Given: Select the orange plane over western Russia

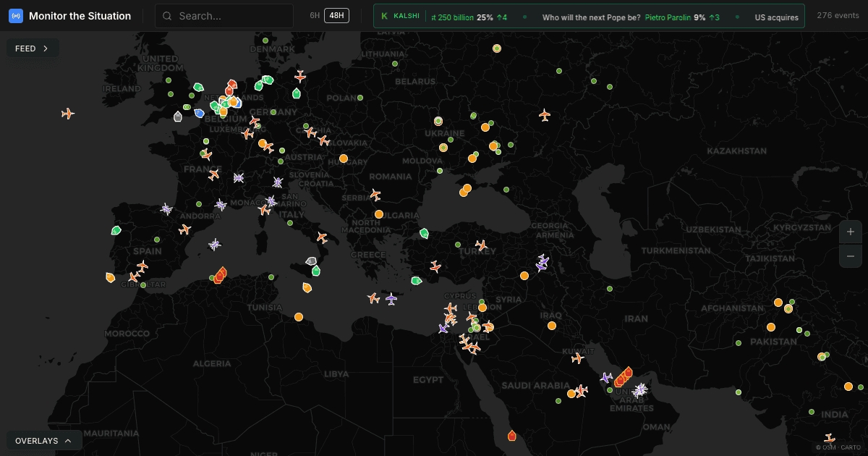Looking at the screenshot, I should [545, 115].
